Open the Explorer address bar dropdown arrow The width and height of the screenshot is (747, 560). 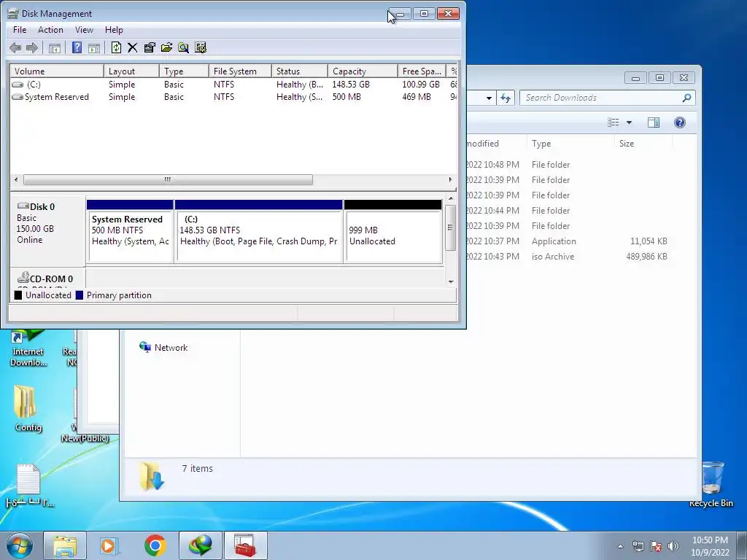489,98
